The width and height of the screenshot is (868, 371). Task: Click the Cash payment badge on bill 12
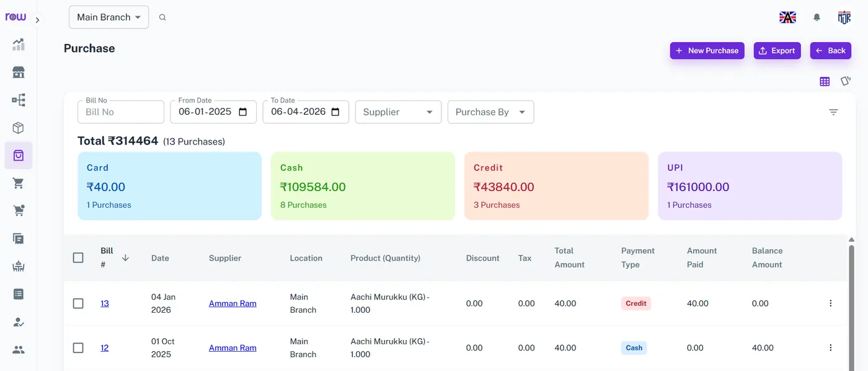click(x=634, y=348)
